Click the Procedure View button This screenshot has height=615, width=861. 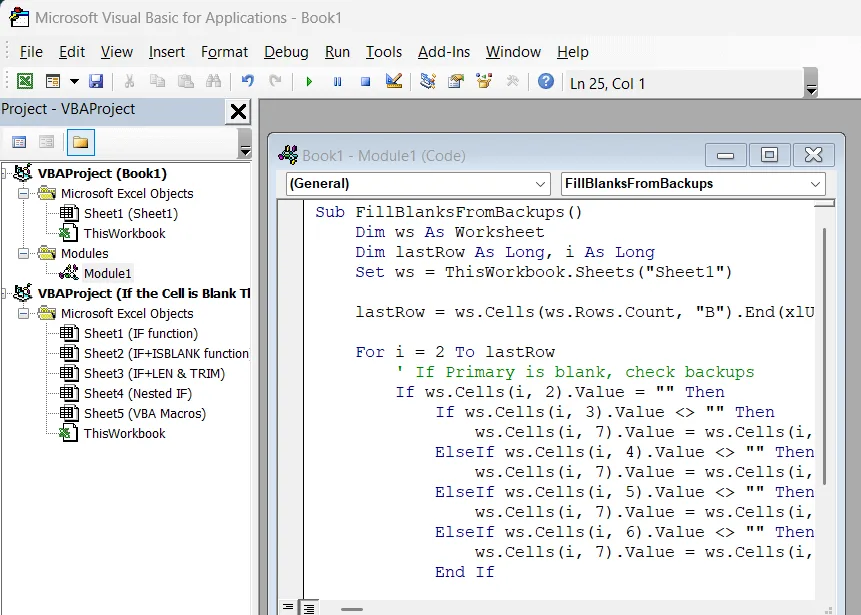point(288,607)
